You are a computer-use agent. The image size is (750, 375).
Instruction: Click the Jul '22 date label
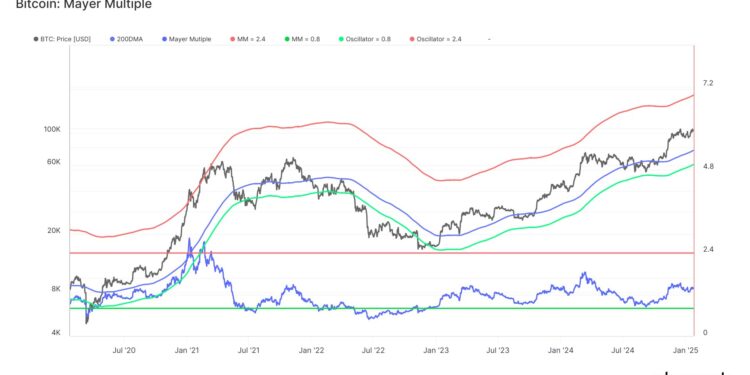point(374,350)
